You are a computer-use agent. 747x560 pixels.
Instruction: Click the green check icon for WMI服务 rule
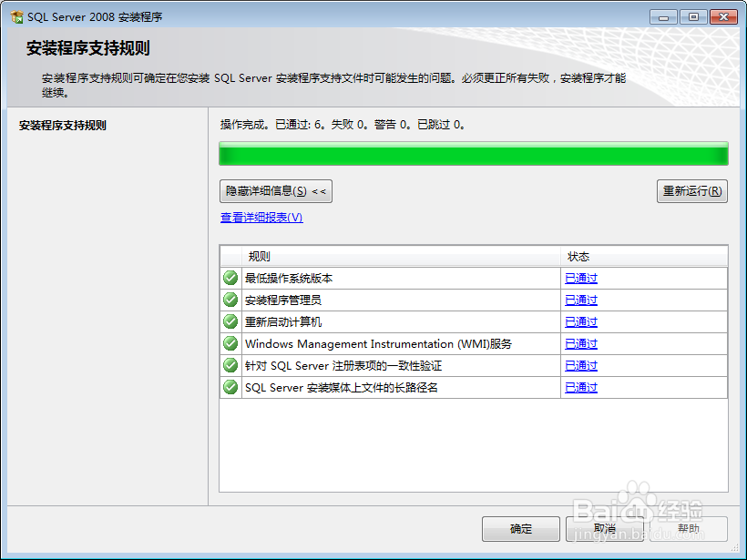(230, 343)
